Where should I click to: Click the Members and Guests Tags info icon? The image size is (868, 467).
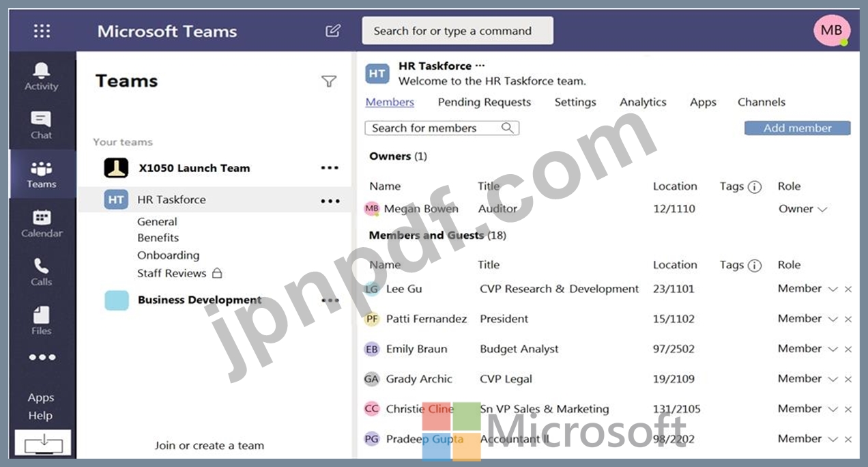click(755, 266)
